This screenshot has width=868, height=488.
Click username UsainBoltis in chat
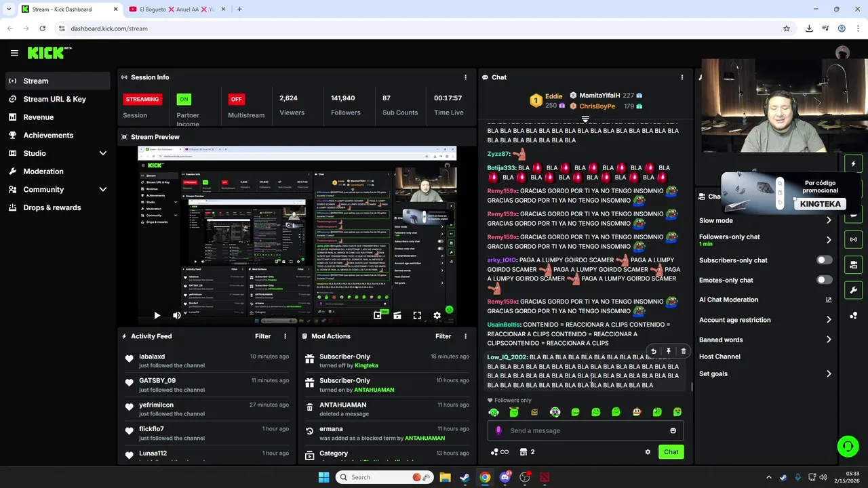coord(504,325)
